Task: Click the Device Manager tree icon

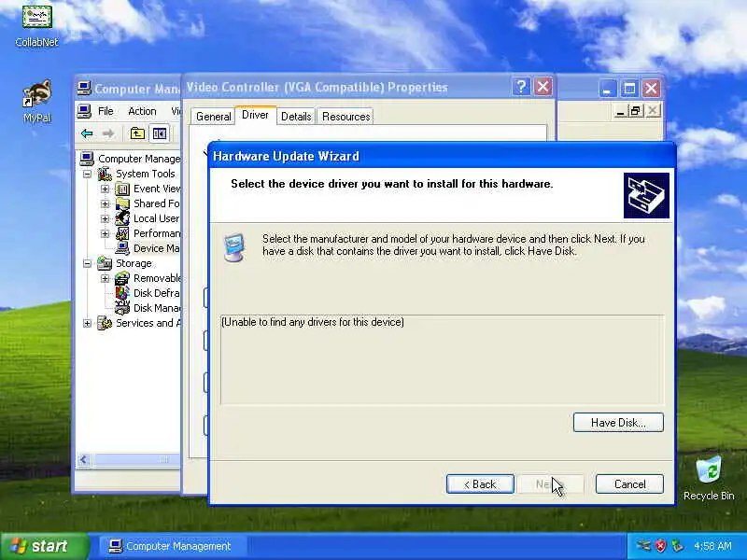Action: point(122,248)
